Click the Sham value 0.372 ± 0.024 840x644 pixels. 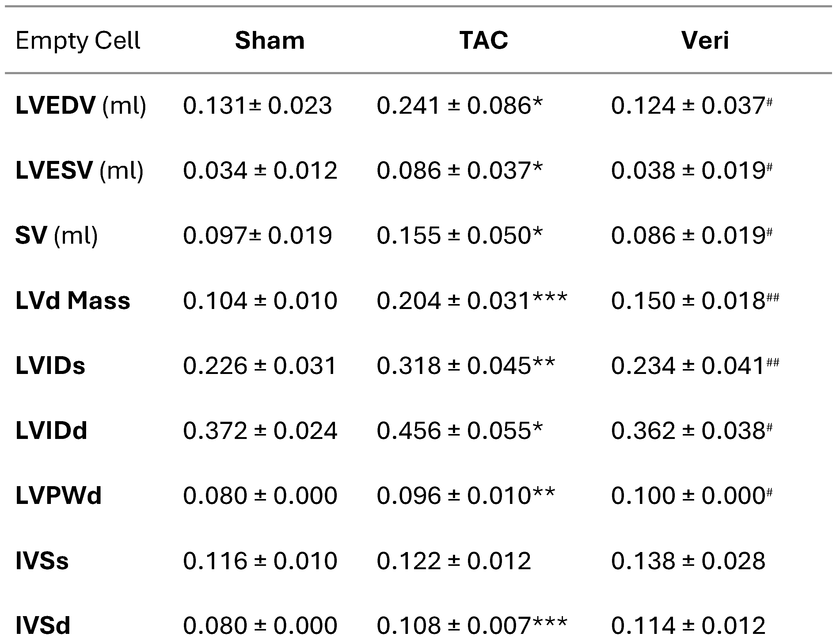coord(260,430)
